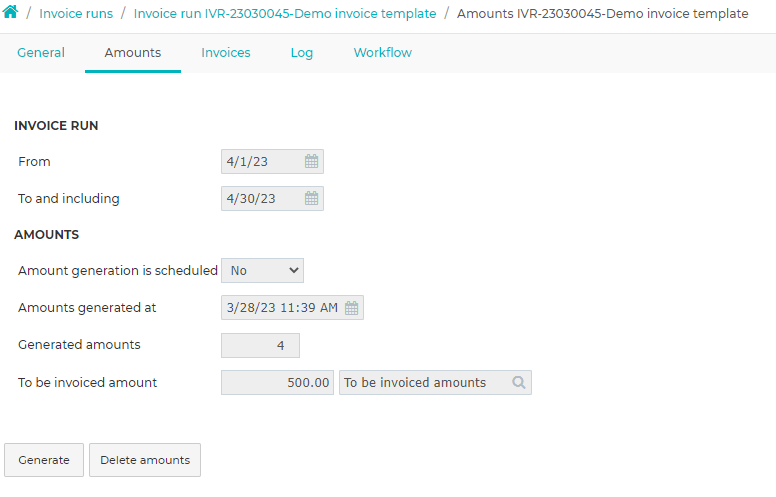Click the From date field 4/1/23
Viewport: 776px width, 497px height.
coord(272,161)
